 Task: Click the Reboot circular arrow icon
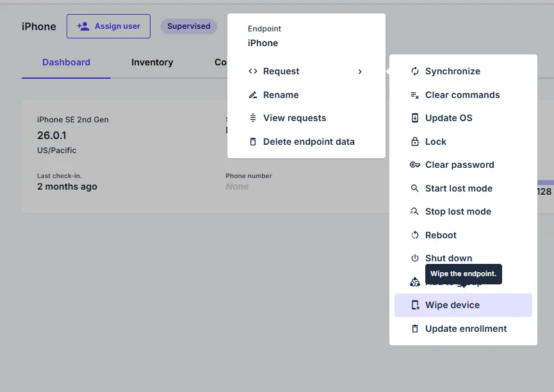pyautogui.click(x=415, y=235)
